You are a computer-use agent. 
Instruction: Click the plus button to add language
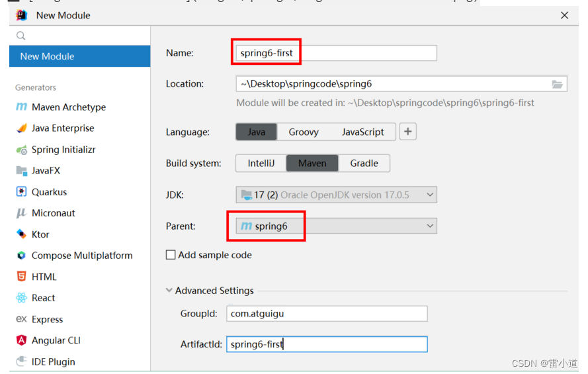408,132
